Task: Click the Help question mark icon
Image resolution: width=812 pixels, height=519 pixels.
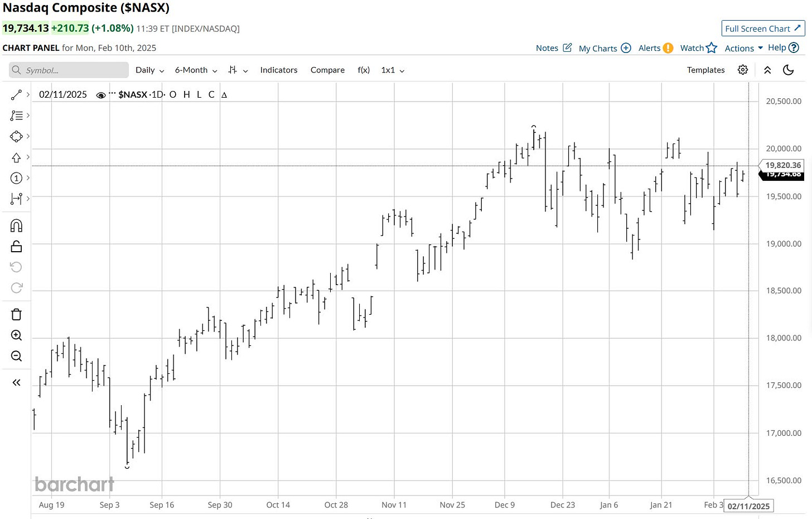Action: coord(794,47)
